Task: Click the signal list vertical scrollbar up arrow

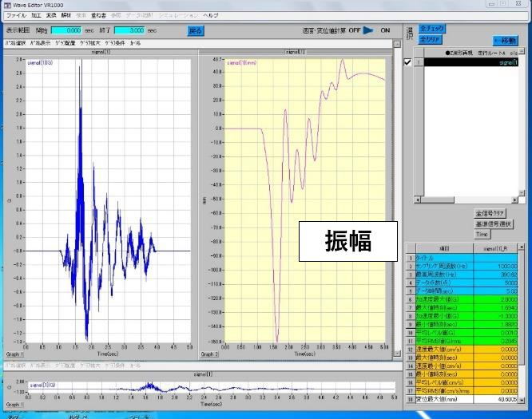Action: click(x=522, y=51)
